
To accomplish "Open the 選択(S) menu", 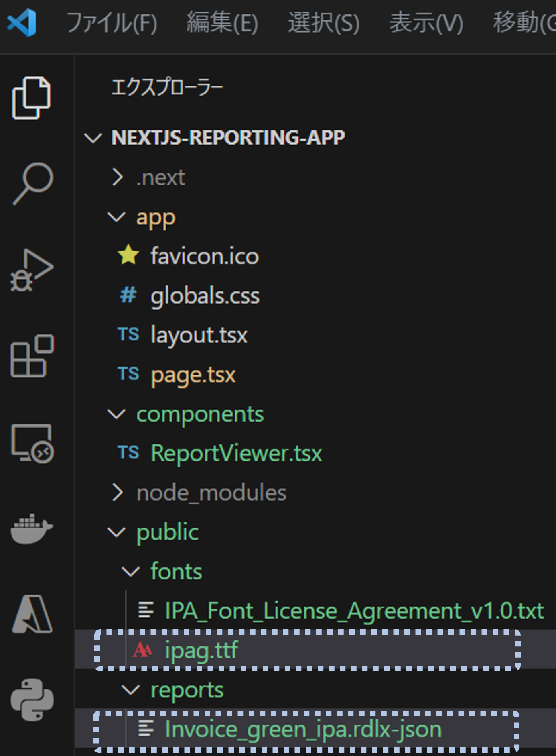I will coord(324,23).
